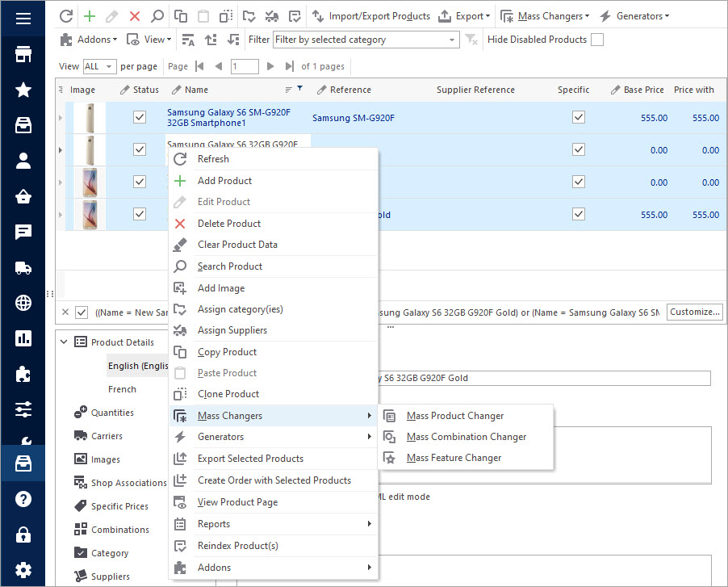Choose Create Order with Selected Products

pos(274,480)
